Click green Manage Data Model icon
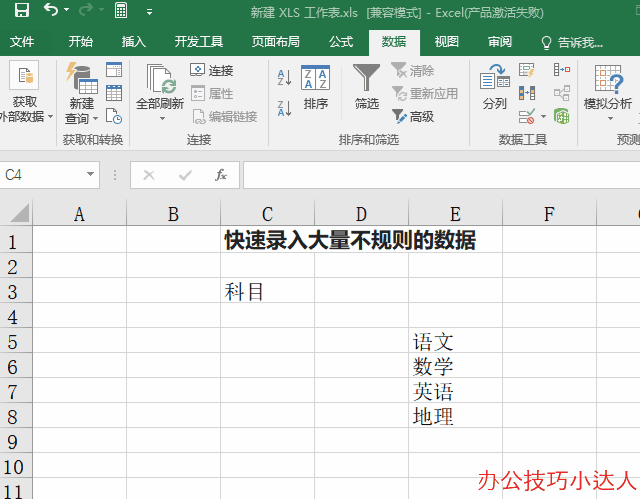 [x=562, y=116]
